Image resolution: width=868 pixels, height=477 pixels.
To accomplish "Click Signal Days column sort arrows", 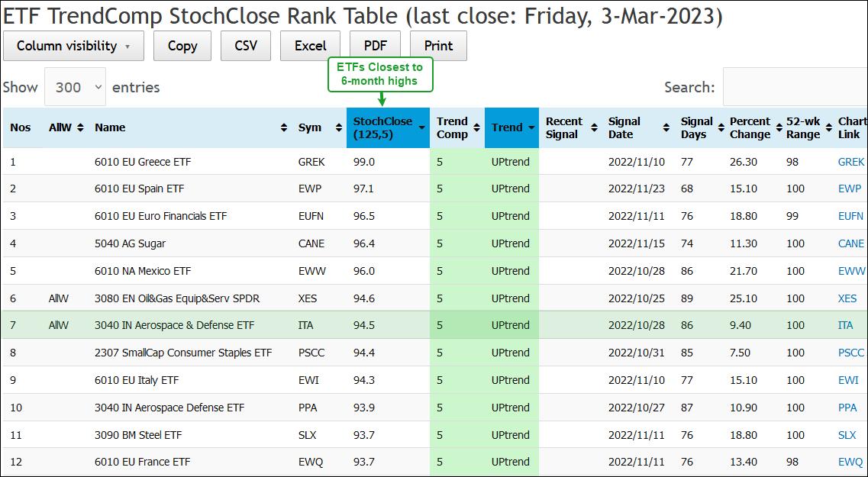I will click(720, 127).
